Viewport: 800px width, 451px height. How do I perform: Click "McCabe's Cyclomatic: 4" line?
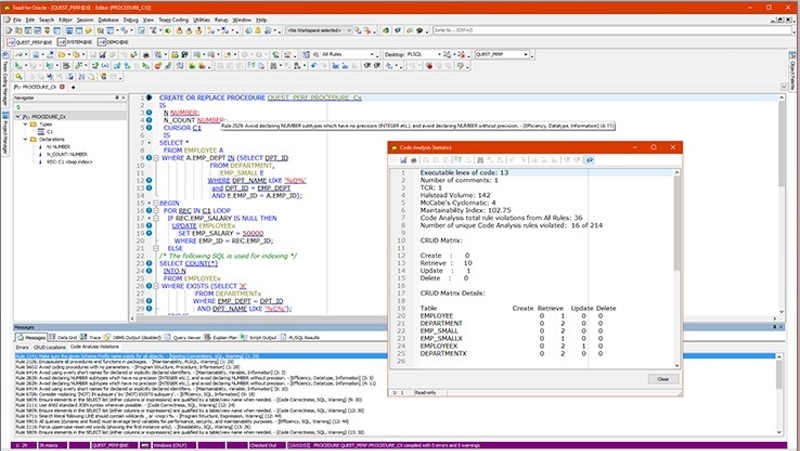pos(458,203)
